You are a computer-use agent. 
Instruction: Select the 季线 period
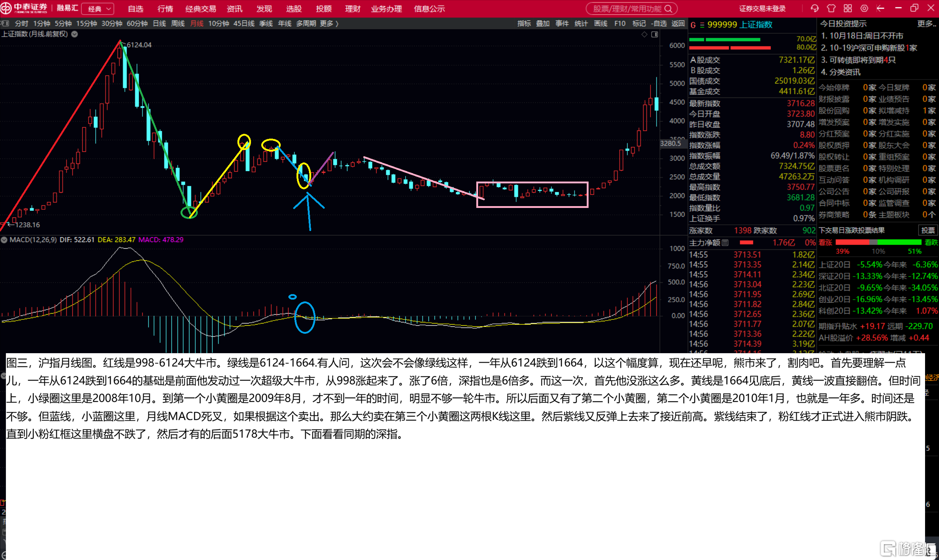(266, 23)
